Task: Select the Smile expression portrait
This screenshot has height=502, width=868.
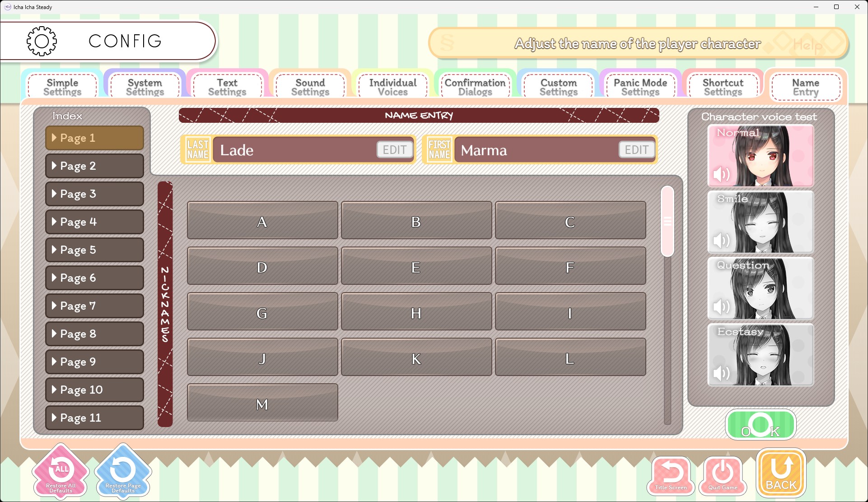Action: [x=761, y=222]
